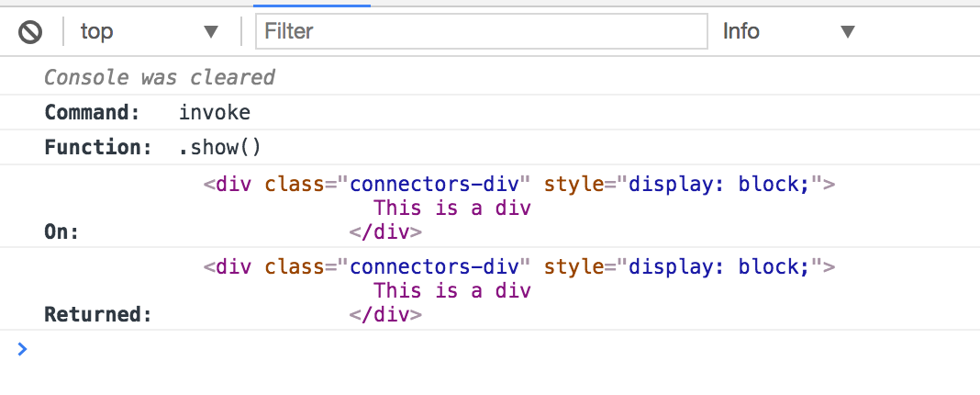The width and height of the screenshot is (980, 395).
Task: Click the arrow next to Info level
Action: click(847, 32)
